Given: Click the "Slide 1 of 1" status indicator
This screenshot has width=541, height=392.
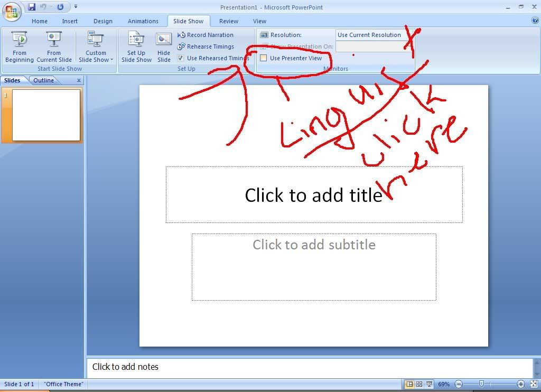Looking at the screenshot, I should tap(19, 384).
